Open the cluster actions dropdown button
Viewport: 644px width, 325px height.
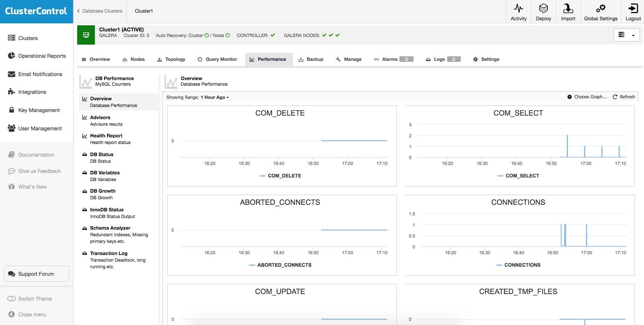627,35
